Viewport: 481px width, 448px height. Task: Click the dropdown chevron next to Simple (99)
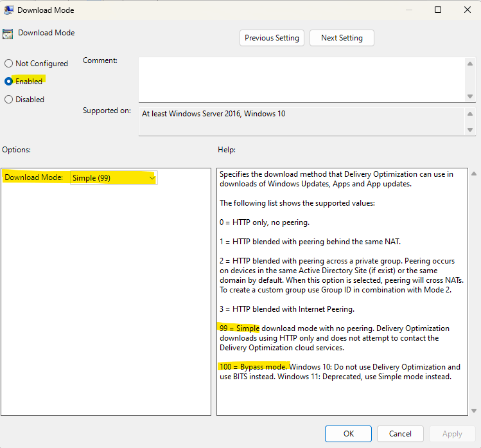[x=152, y=178]
